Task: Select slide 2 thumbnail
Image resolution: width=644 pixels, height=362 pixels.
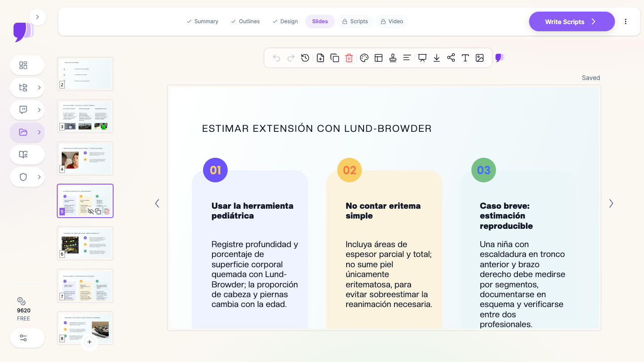Action: click(x=85, y=74)
